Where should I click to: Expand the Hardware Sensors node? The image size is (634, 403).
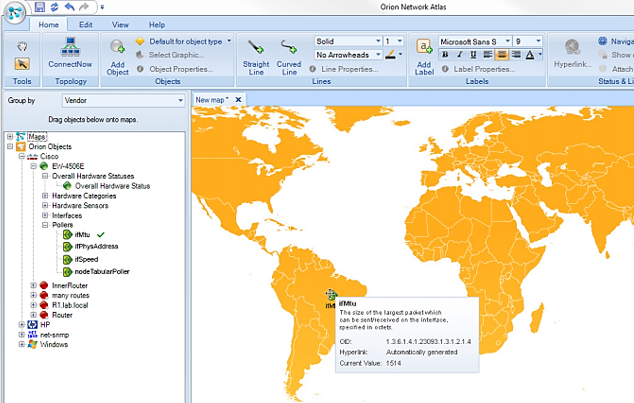click(x=45, y=205)
